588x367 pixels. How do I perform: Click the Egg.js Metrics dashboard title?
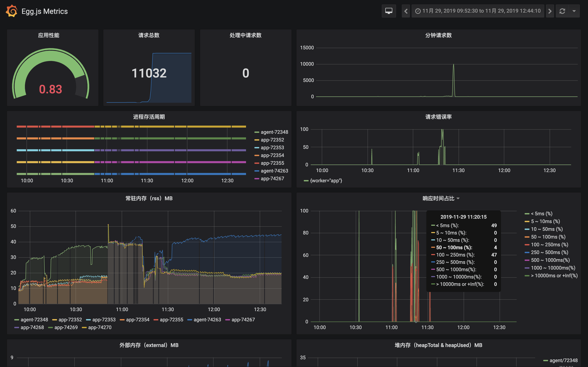coord(45,11)
